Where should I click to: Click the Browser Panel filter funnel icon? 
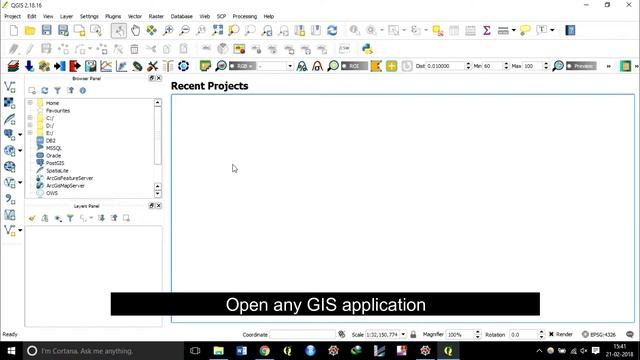(58, 91)
